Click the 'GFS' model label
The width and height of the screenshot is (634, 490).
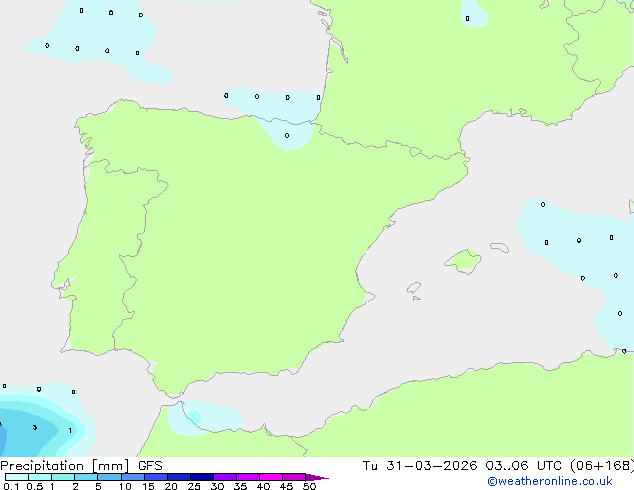tap(150, 466)
